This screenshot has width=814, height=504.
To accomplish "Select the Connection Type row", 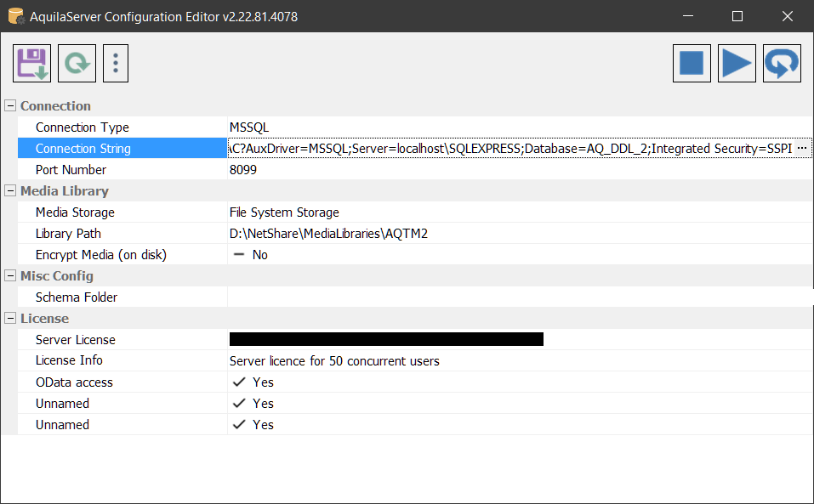I will coord(83,127).
